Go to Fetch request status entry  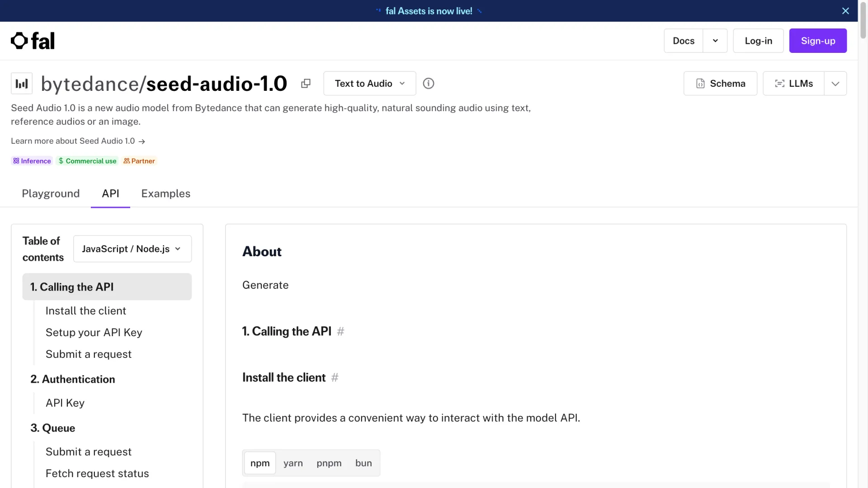97,474
